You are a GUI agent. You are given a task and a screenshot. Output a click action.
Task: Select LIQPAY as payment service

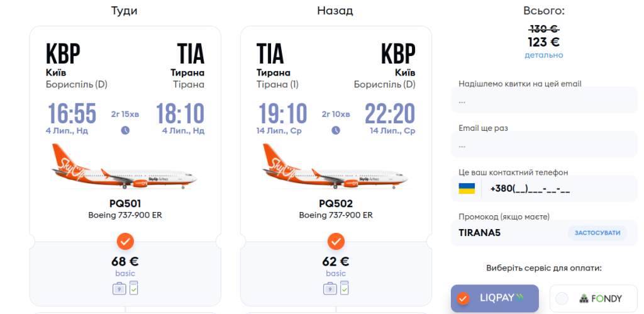coord(495,298)
